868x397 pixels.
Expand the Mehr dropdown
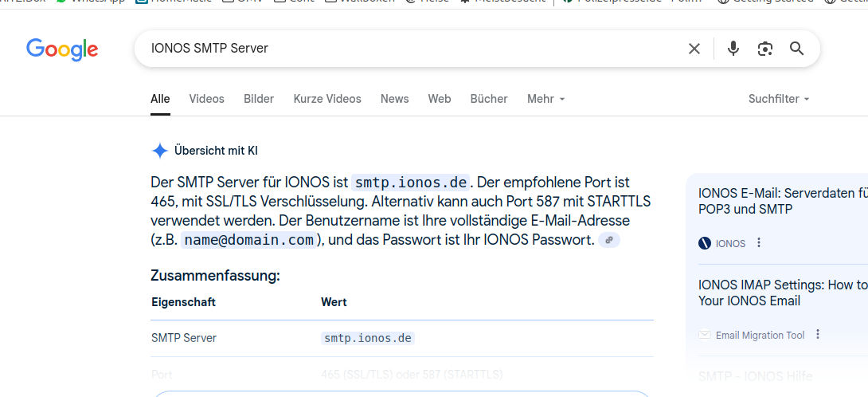coord(545,99)
